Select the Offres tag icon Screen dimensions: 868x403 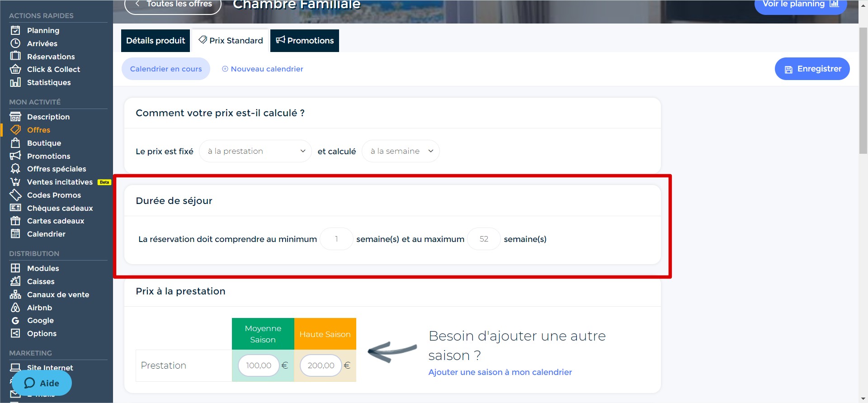(x=15, y=130)
